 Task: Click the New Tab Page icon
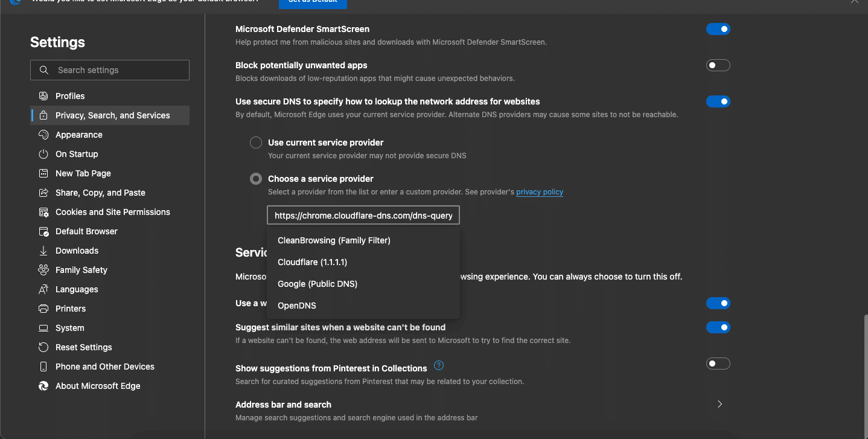click(x=43, y=173)
